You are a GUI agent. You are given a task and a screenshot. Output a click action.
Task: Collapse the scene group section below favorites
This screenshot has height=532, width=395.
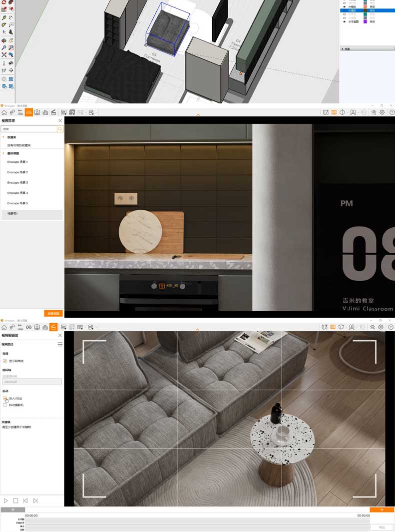pyautogui.click(x=3, y=153)
